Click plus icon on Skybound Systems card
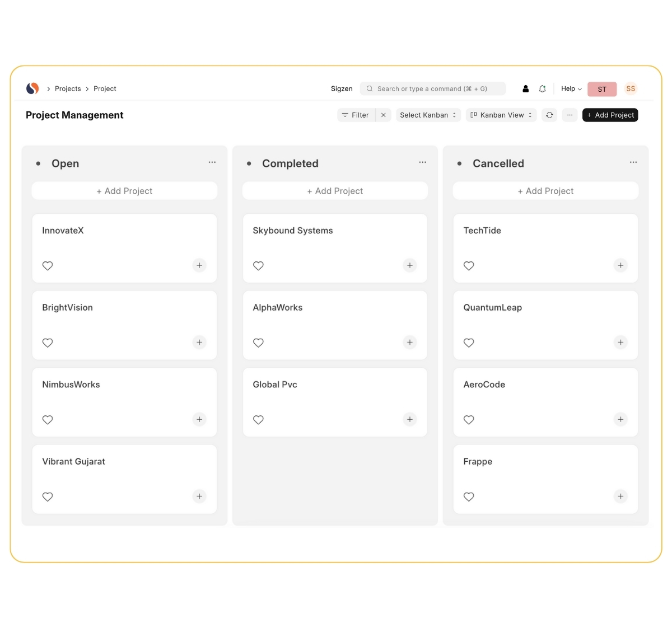 point(410,265)
